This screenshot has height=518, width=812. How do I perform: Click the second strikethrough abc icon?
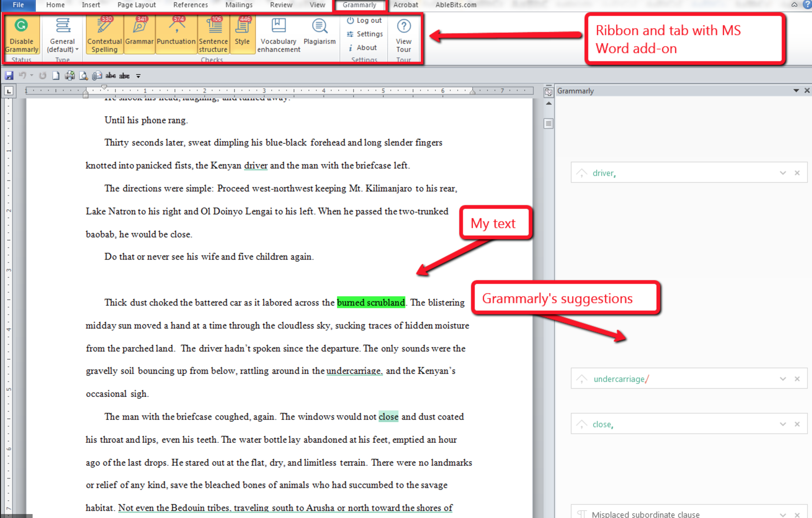click(124, 76)
